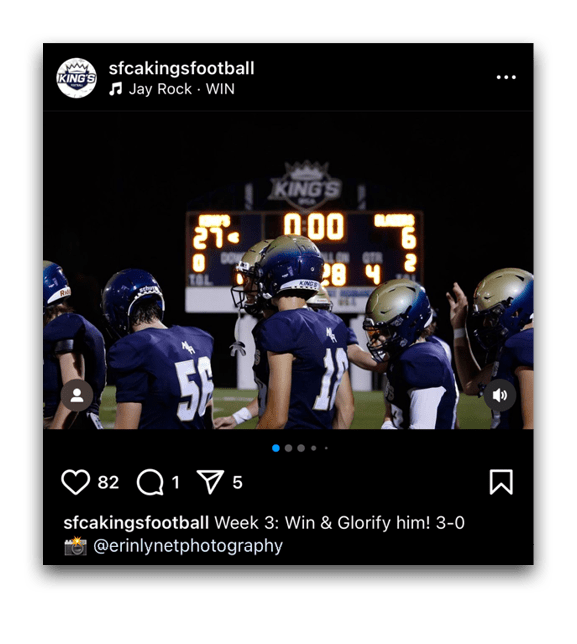The image size is (577, 644).
Task: Open sfcakingsfootball username in caption
Action: coord(136,523)
